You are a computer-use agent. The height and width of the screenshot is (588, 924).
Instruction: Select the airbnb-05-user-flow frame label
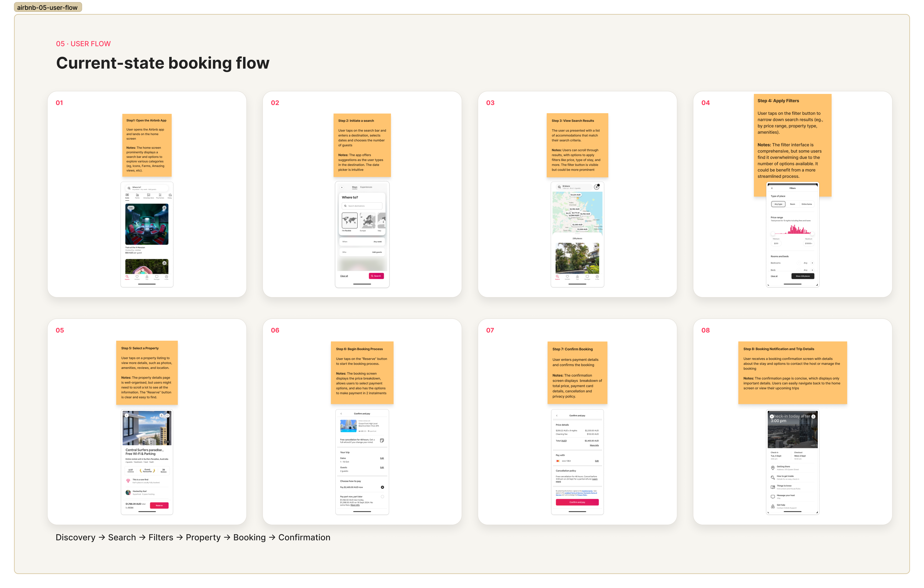pyautogui.click(x=48, y=7)
